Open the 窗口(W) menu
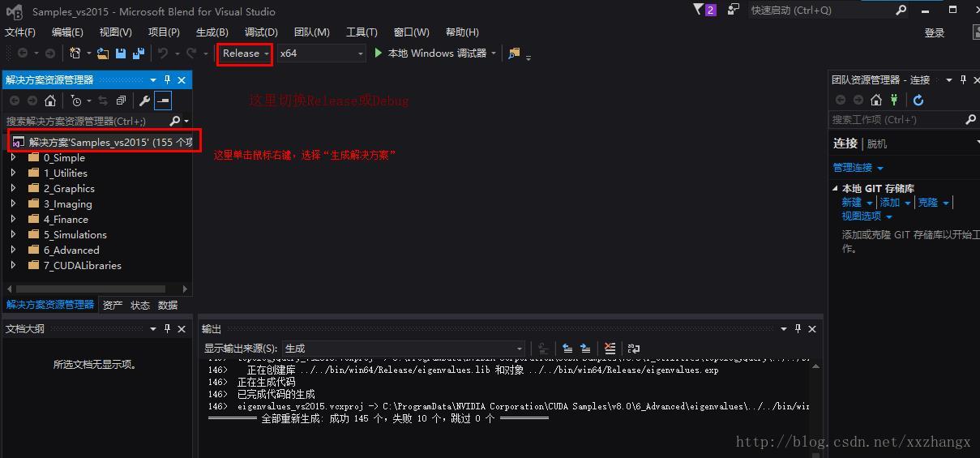 click(411, 32)
